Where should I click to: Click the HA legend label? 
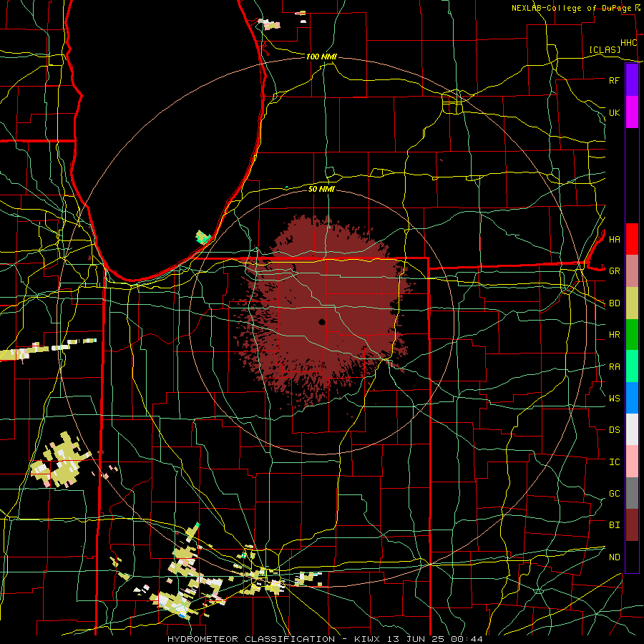(x=614, y=239)
